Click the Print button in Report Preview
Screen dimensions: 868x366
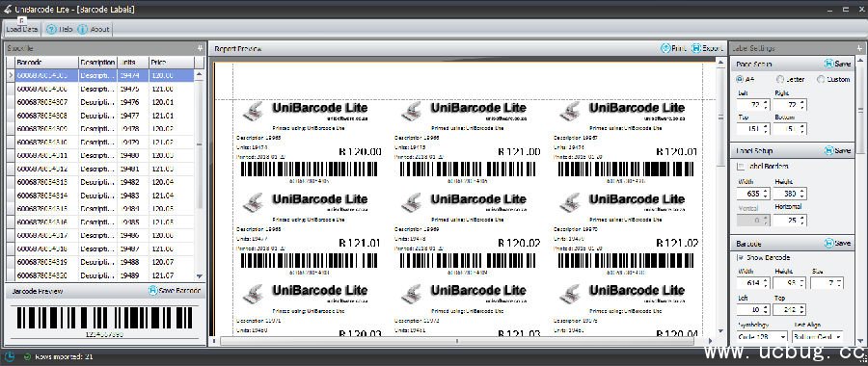673,48
